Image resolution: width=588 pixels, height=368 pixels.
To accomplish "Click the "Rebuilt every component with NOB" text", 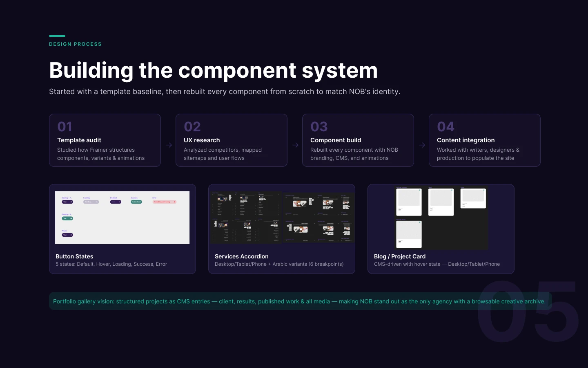I will (x=354, y=154).
